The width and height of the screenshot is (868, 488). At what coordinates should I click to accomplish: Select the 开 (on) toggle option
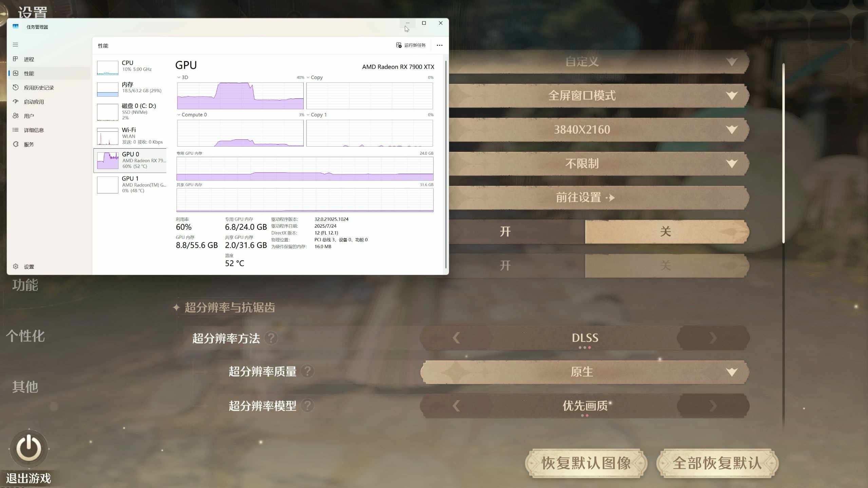[x=505, y=232]
